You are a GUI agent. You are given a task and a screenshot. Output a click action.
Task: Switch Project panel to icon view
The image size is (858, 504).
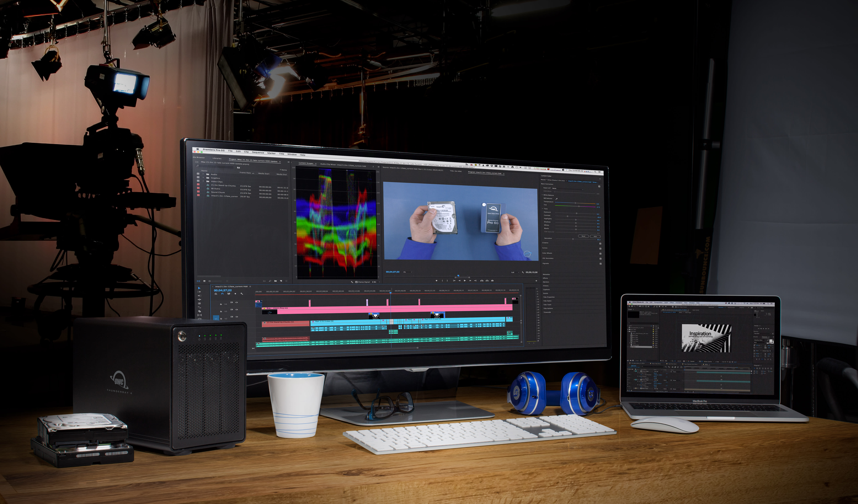click(204, 281)
